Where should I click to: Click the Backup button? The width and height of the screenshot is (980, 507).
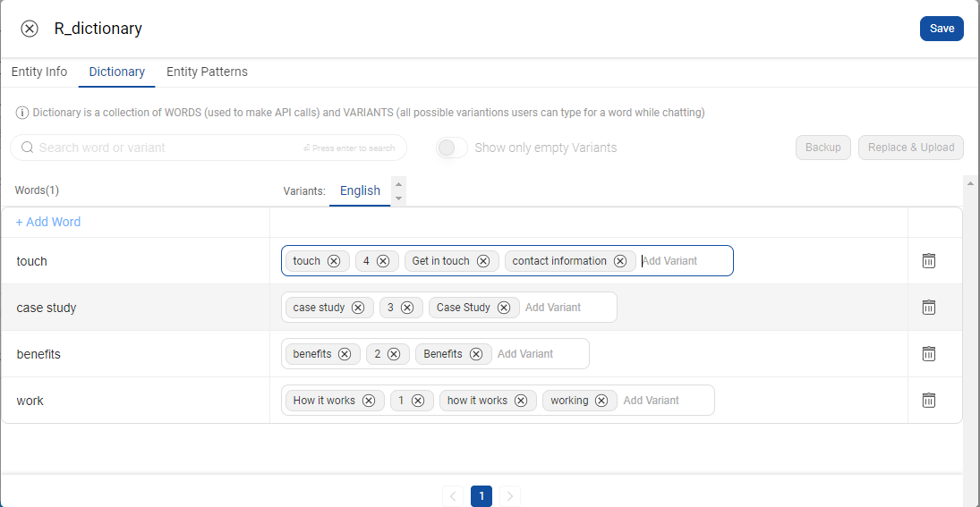pos(823,148)
